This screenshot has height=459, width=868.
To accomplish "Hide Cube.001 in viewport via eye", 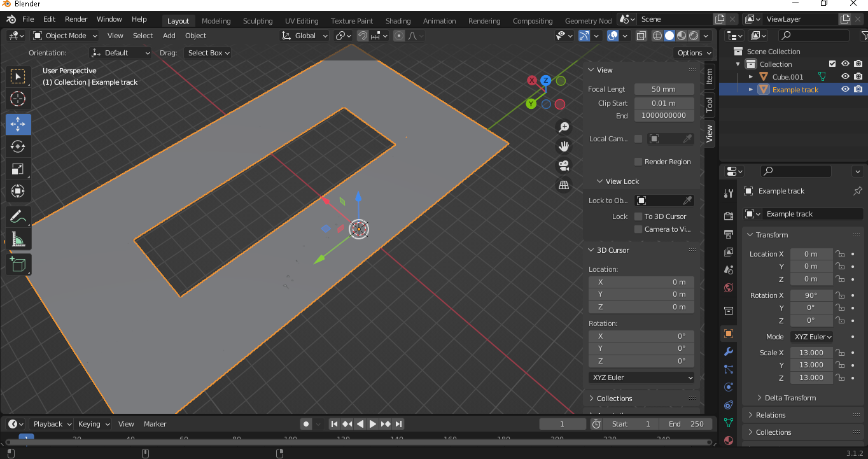I will (x=845, y=76).
